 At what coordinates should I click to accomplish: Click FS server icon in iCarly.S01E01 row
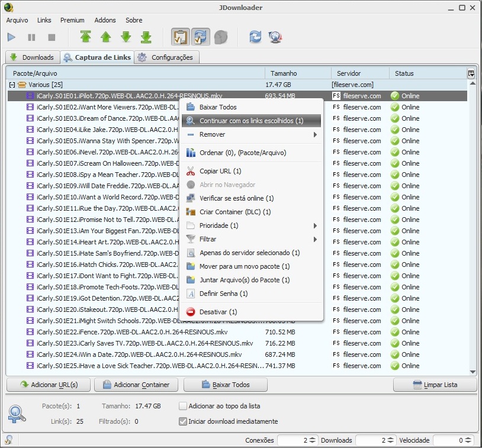336,96
